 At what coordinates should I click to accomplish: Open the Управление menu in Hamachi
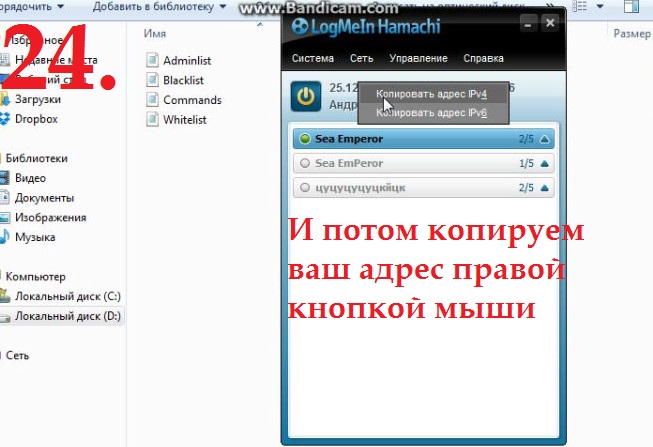pos(418,58)
